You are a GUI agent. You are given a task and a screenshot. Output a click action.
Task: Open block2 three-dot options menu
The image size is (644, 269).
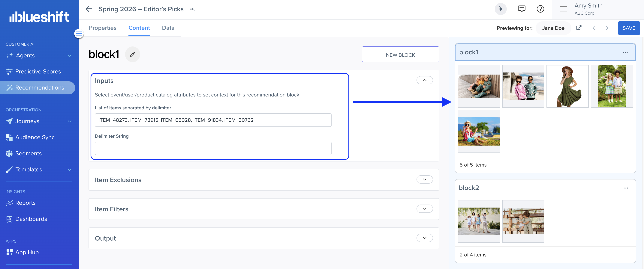[625, 188]
